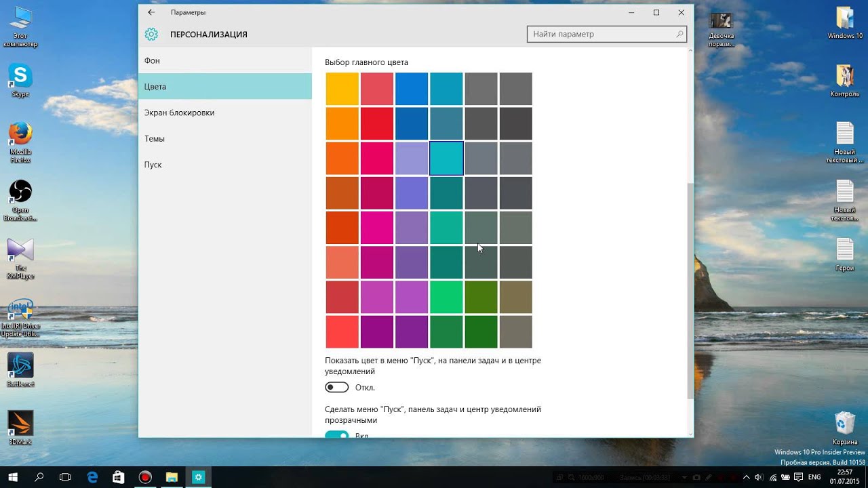Screen dimensions: 868x488
Task: Open Этот компьютер desktop icon
Action: (20, 27)
